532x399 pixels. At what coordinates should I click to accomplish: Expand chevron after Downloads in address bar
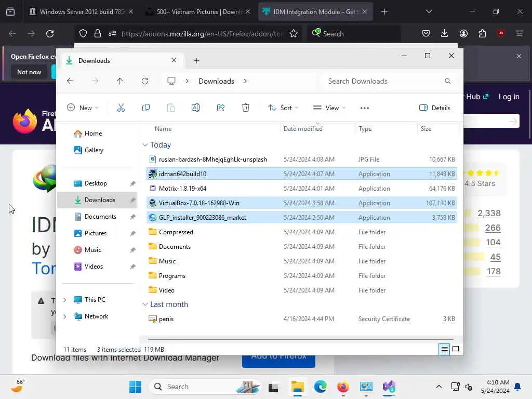[x=245, y=81]
